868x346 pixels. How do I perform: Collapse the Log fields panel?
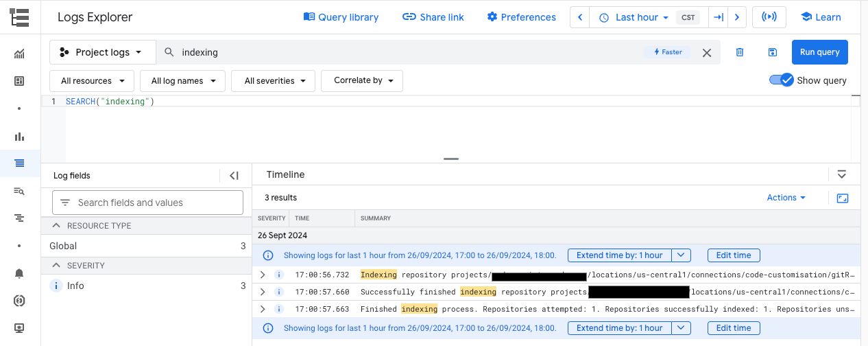234,176
